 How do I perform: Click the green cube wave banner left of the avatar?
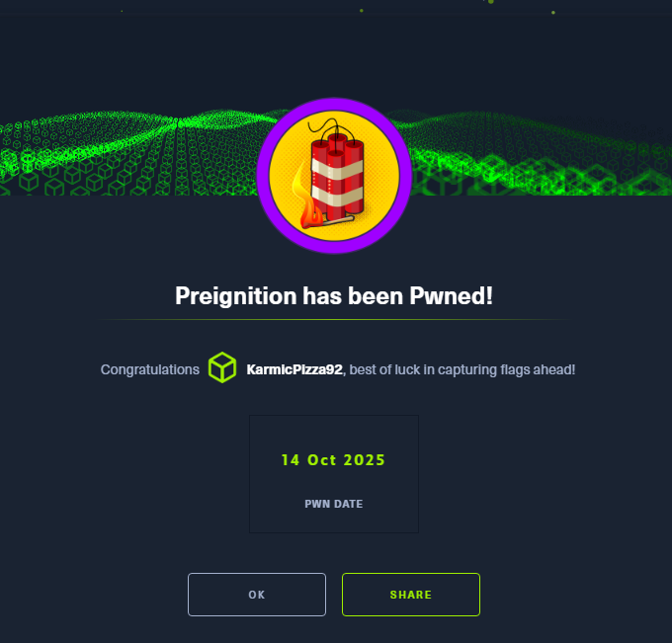(x=128, y=154)
